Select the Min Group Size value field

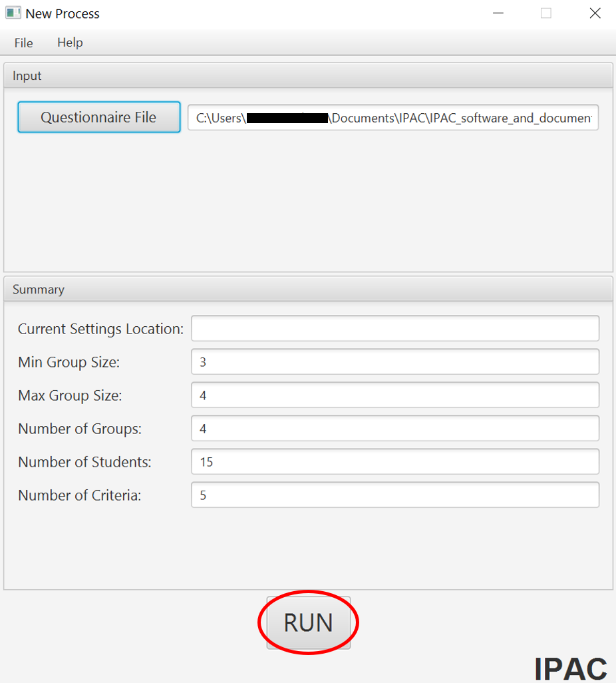coord(394,361)
